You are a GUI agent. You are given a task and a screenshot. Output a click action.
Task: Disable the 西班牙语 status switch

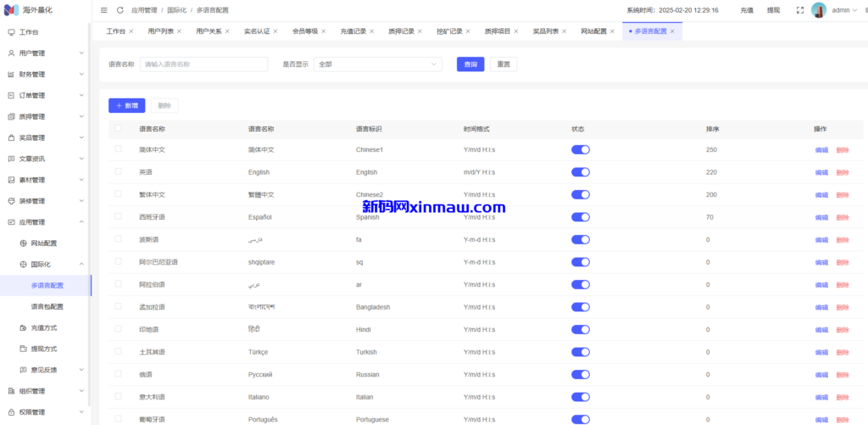click(x=580, y=217)
